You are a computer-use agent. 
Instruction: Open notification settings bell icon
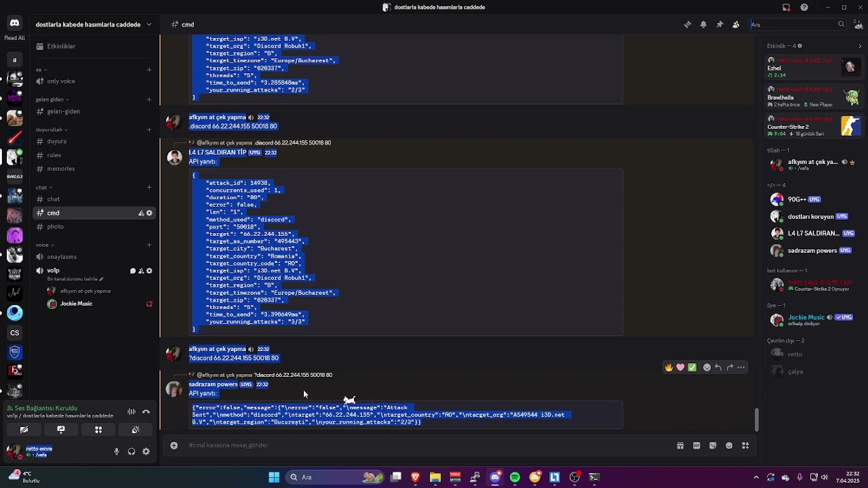coord(703,24)
